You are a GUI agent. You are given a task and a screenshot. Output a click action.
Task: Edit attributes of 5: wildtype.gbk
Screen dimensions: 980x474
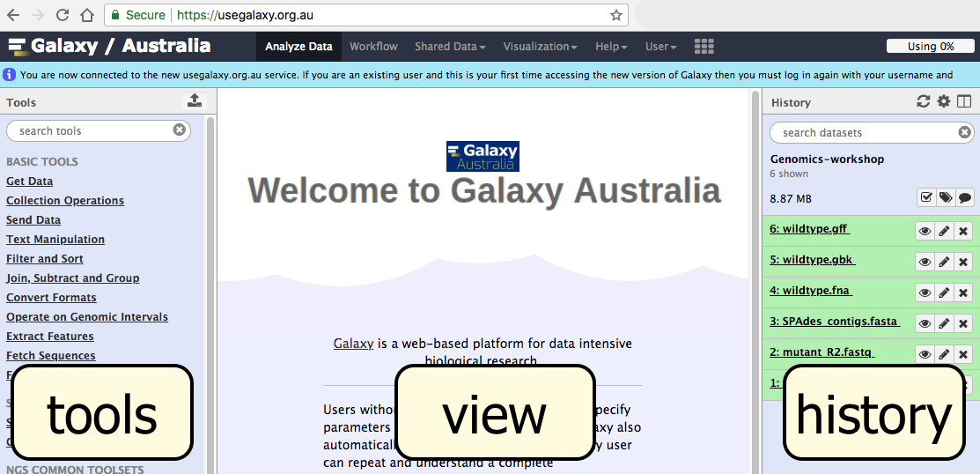tap(945, 262)
